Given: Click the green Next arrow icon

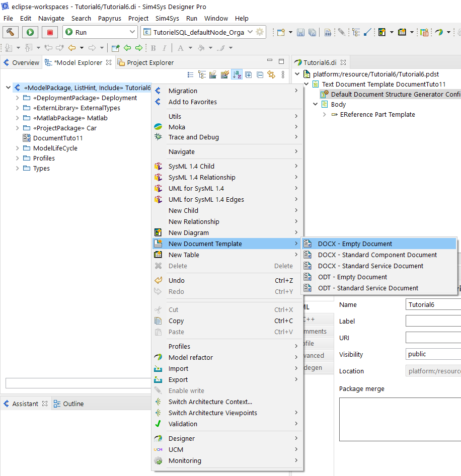Looking at the screenshot, I should pos(139,48).
